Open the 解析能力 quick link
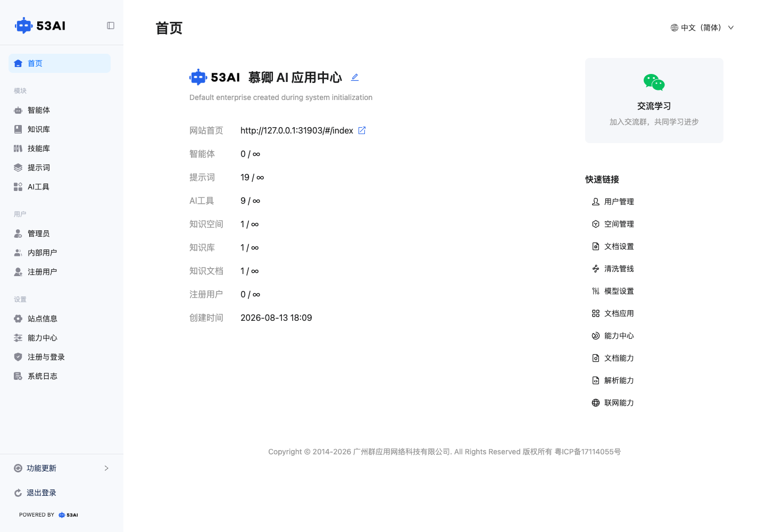 point(613,380)
